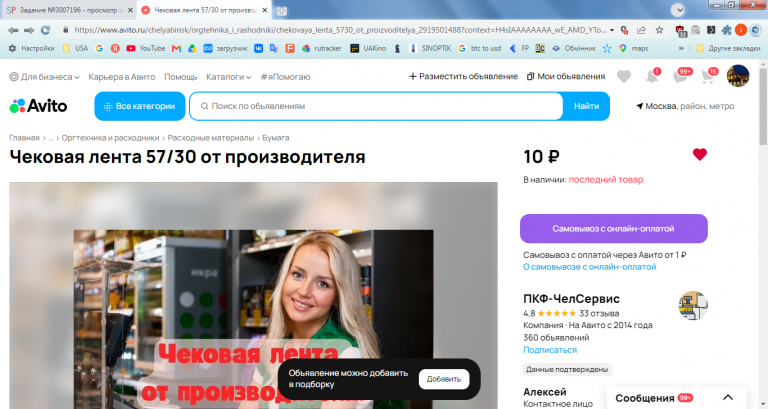The height and width of the screenshot is (409, 768).
Task: Open О самовывозе с онлайн-оплатой link
Action: (590, 267)
